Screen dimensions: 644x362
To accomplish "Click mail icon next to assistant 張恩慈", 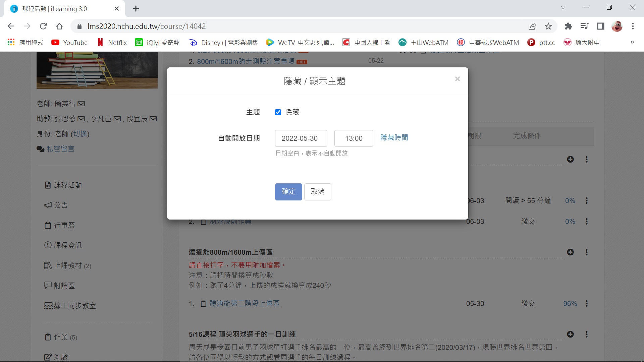I will 81,119.
